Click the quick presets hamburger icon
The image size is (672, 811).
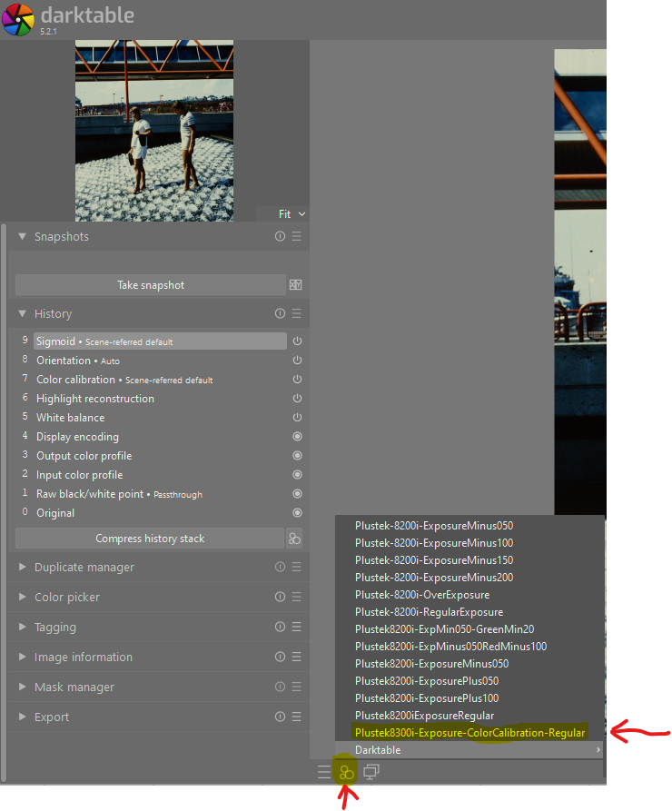(x=324, y=772)
